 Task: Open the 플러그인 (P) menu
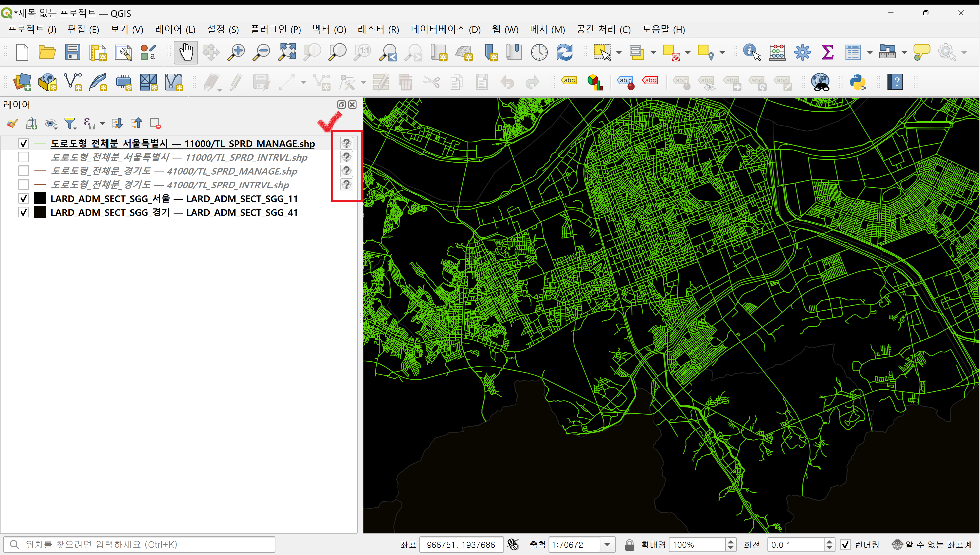pos(275,29)
